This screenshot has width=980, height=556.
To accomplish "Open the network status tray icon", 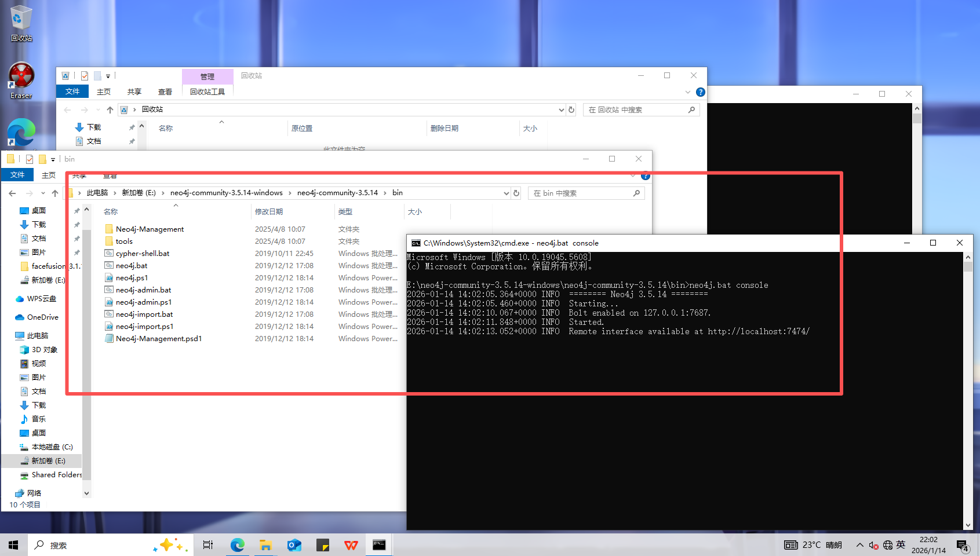I will tap(888, 545).
